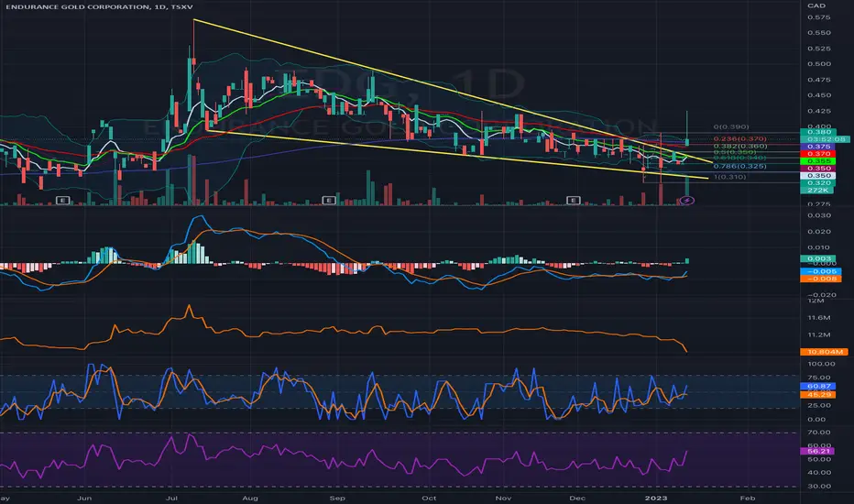This screenshot has width=854, height=504.
Task: Click the MACD histogram 0.003 value label
Action: pyautogui.click(x=816, y=258)
